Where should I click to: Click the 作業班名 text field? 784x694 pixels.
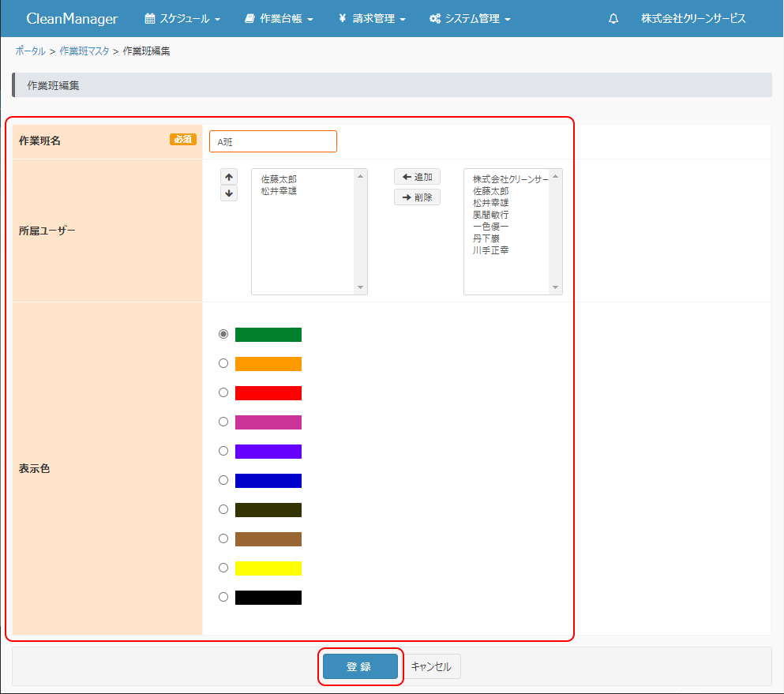(x=273, y=141)
